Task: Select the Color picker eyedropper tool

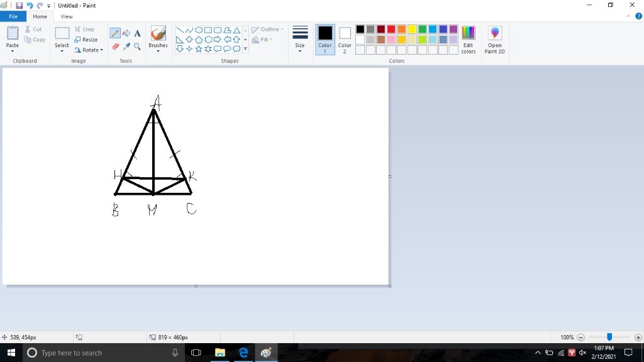Action: tap(126, 47)
